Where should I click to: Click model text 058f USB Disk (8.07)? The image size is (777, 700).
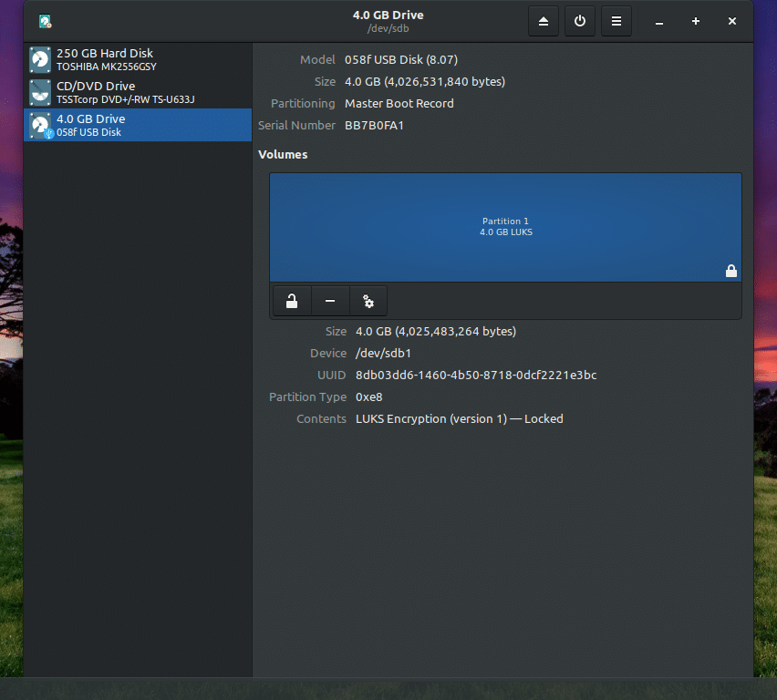401,59
